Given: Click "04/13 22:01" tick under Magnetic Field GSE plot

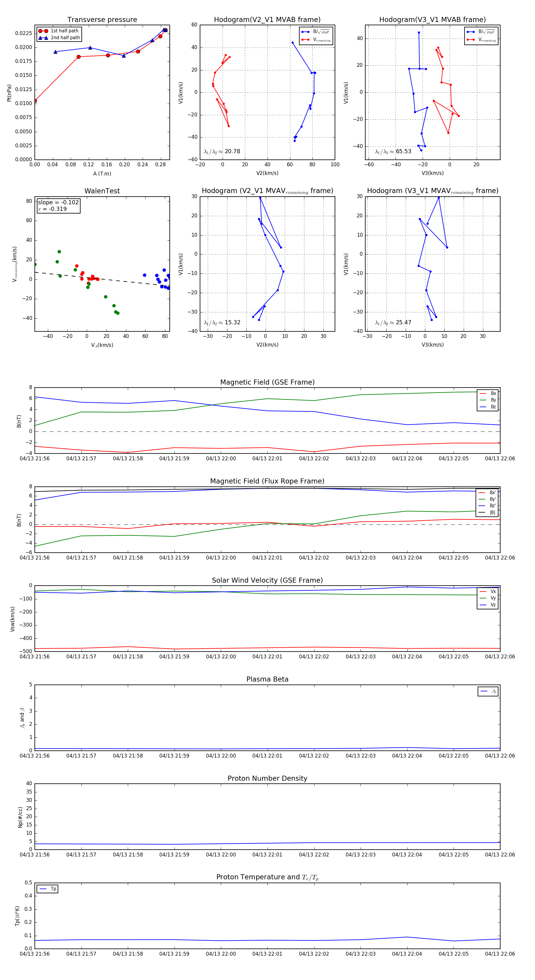Looking at the screenshot, I should (267, 459).
